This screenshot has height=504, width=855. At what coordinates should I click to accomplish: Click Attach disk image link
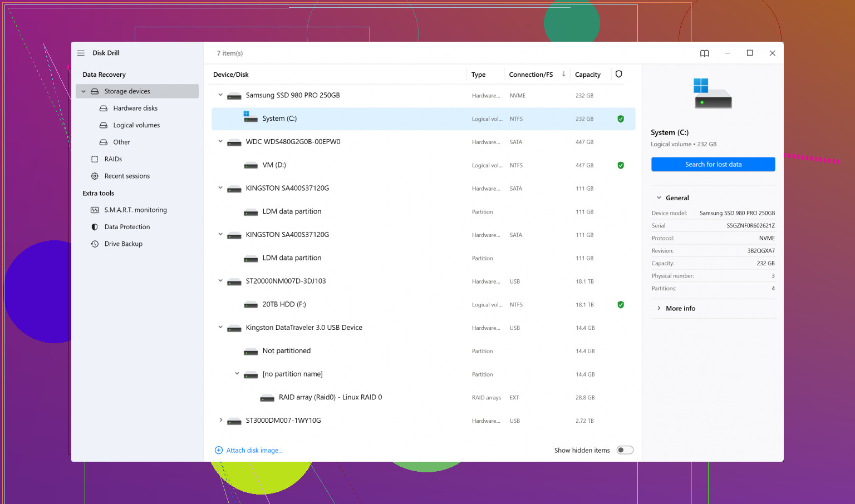coord(254,451)
